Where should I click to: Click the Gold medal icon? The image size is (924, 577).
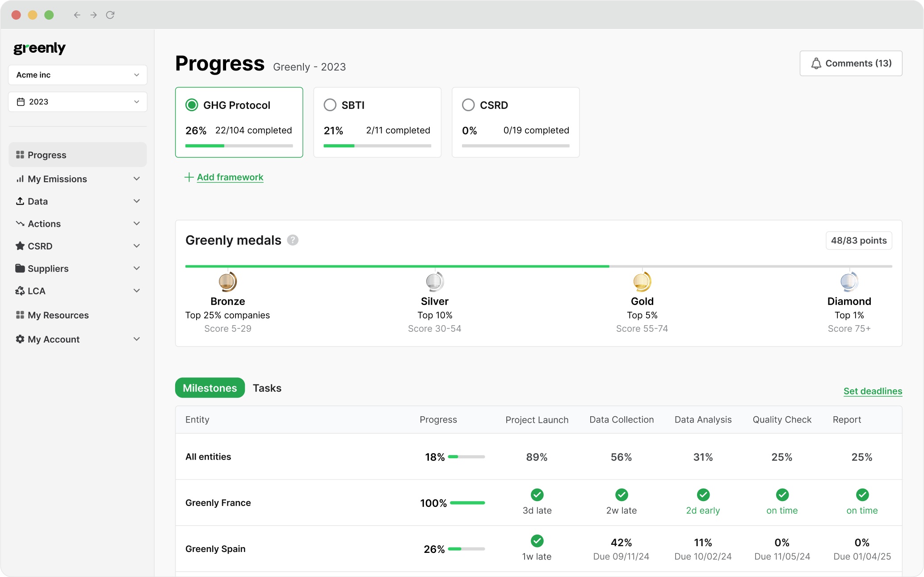tap(642, 282)
